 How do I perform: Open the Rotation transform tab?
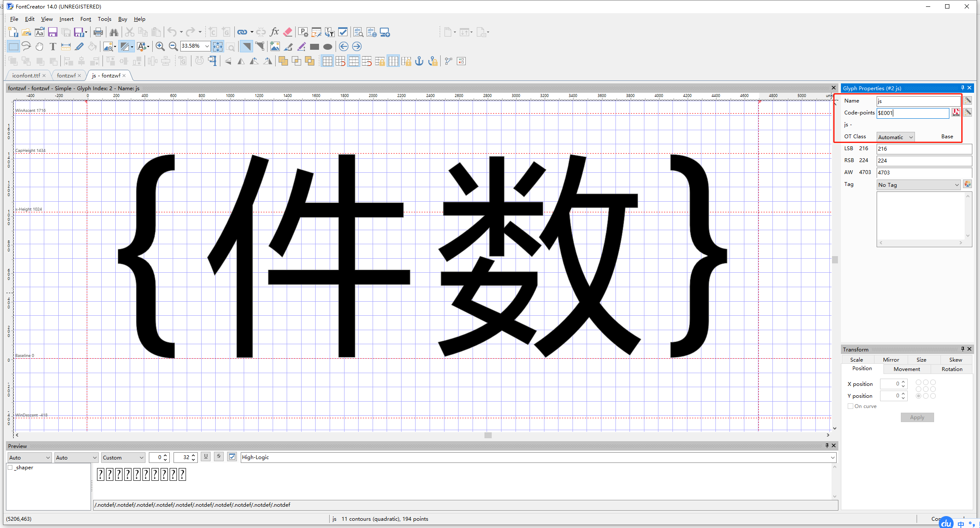click(952, 369)
